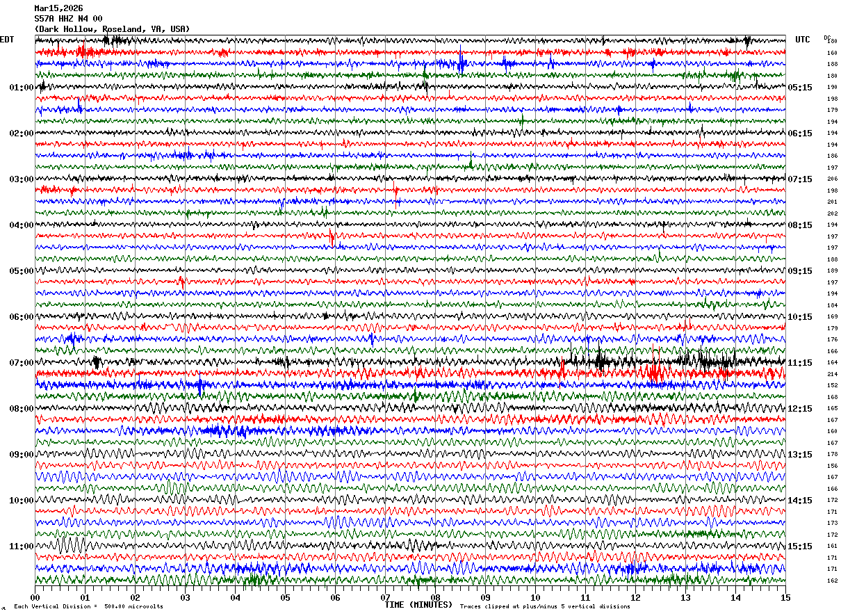Click the DC offset value 186
This screenshot has width=841, height=616.
tap(832, 156)
